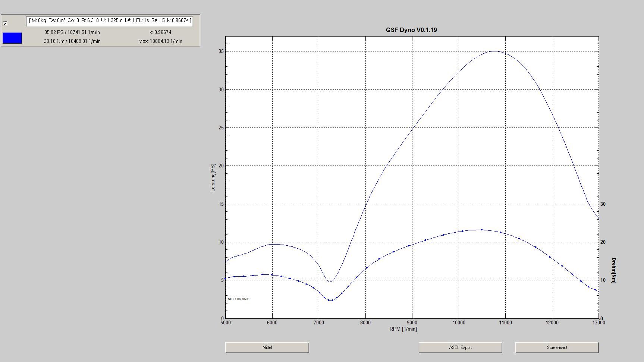Click the power curve peak near 35 PS
The image size is (644, 362).
[495, 51]
